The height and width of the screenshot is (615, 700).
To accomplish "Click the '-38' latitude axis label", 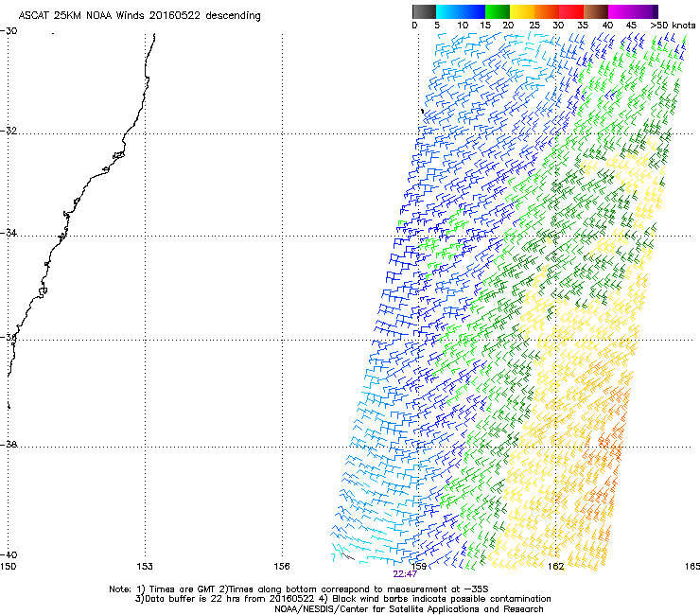I will 9,445.
